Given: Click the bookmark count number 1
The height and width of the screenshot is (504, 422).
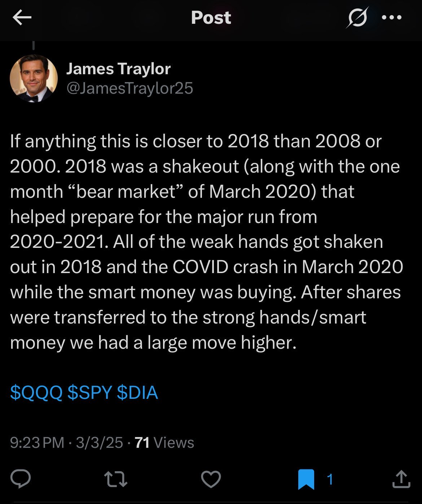Looking at the screenshot, I should [329, 480].
